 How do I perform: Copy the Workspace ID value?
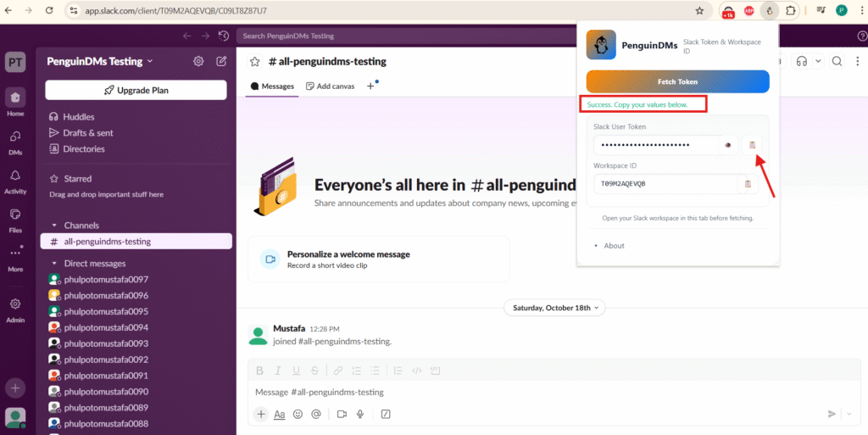(747, 183)
